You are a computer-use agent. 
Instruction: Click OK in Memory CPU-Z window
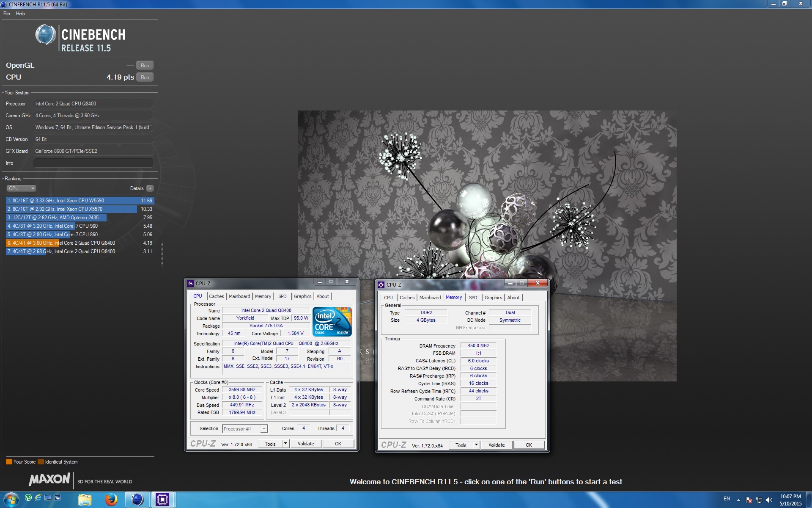[529, 445]
